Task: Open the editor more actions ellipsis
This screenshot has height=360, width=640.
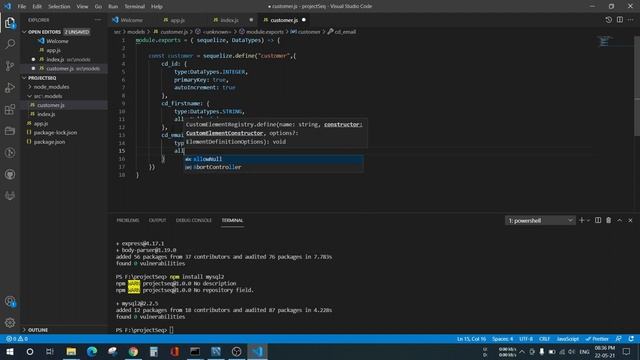Action: 631,20
